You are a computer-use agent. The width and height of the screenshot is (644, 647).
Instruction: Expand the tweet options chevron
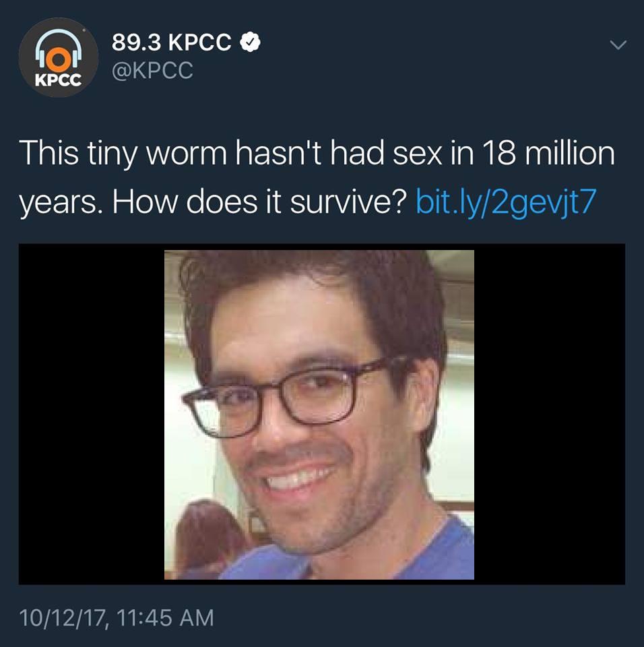click(618, 44)
